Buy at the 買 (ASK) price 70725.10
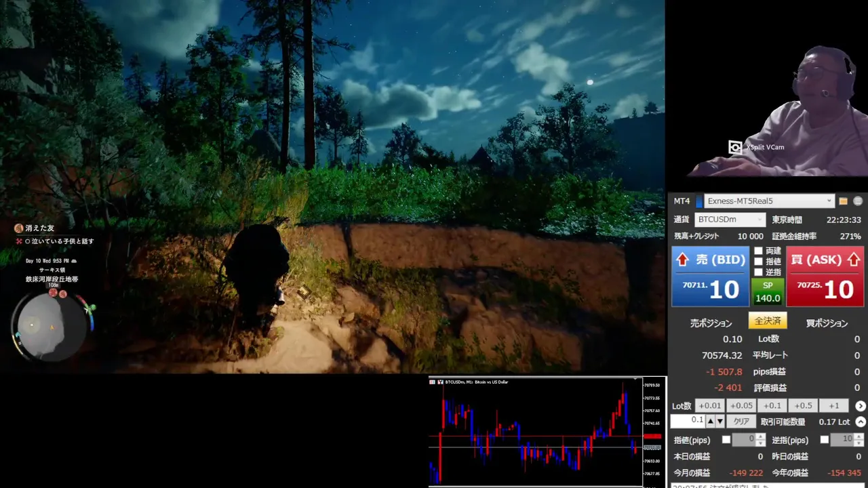This screenshot has width=868, height=488. [825, 277]
